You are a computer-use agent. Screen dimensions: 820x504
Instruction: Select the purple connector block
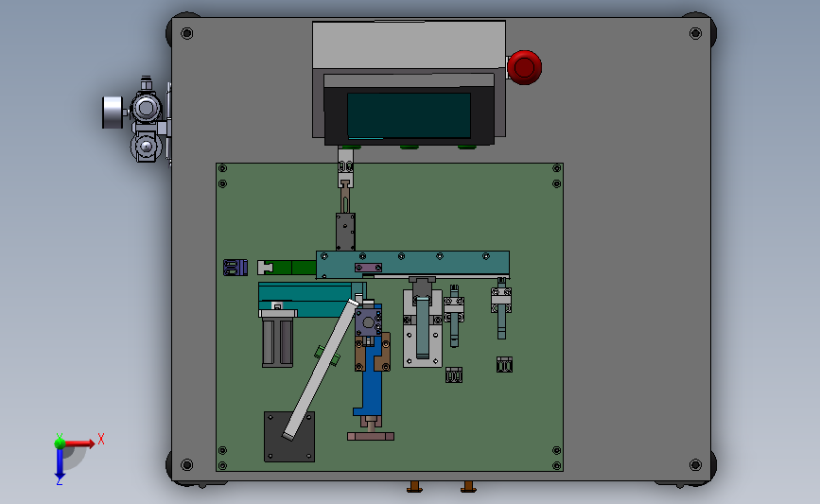pos(236,268)
